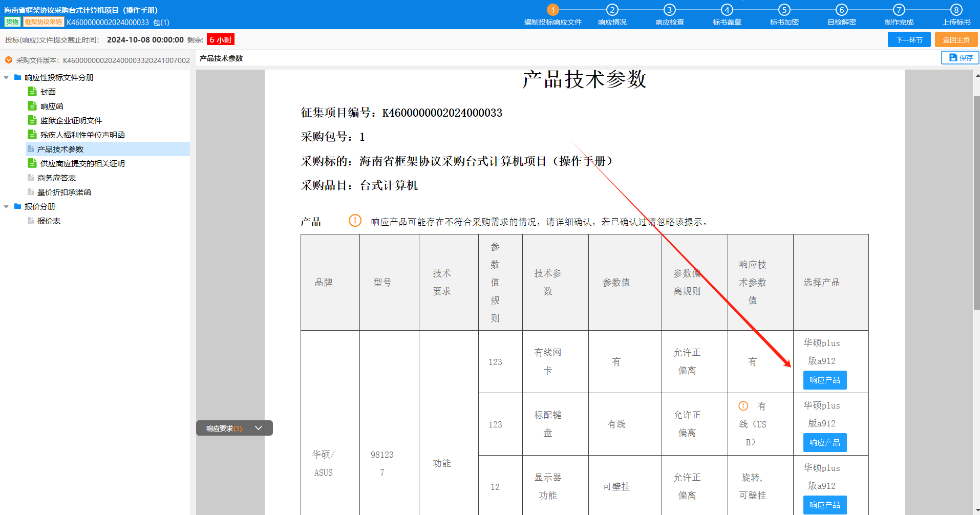
Task: Open 商务应答表 entry
Action: click(x=56, y=178)
